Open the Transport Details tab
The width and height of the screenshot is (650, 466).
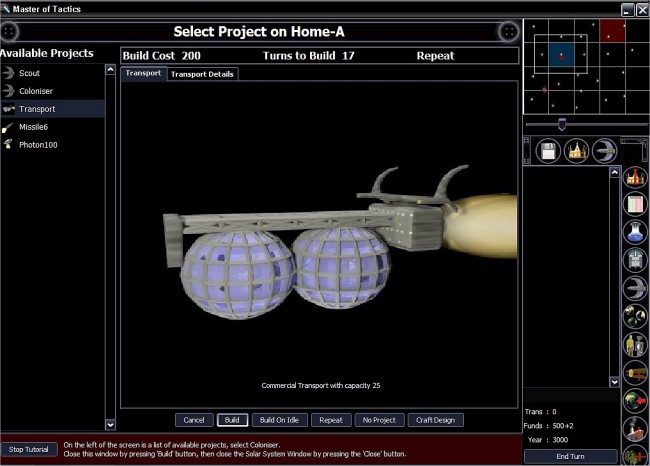[x=202, y=74]
